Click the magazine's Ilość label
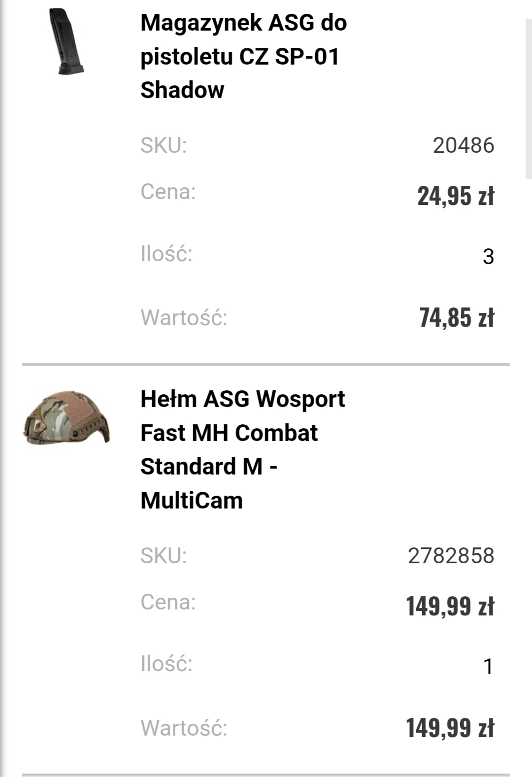This screenshot has height=777, width=532. tap(166, 254)
